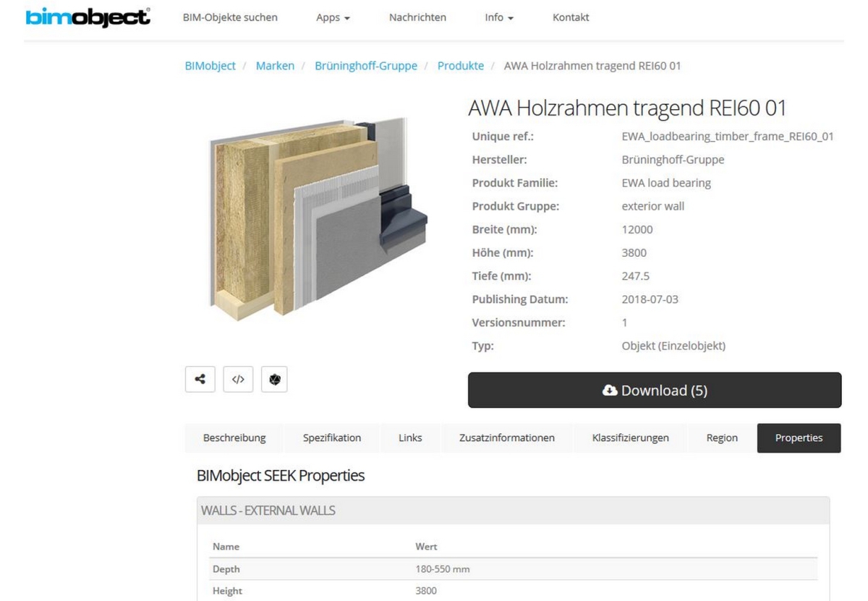Follow the Brüninghoff-Gruppe breadcrumb link
Viewport: 868px width, 601px height.
(x=366, y=66)
